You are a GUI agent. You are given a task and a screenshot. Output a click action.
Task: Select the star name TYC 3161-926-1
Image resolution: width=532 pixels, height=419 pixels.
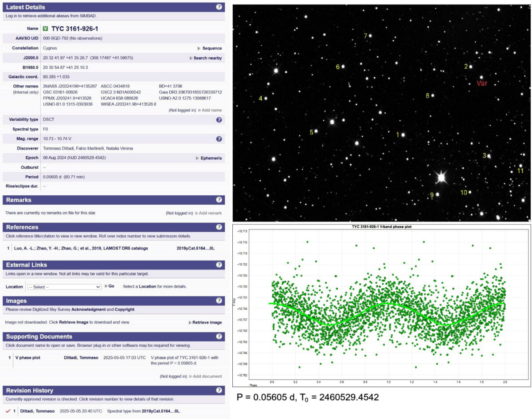75,29
